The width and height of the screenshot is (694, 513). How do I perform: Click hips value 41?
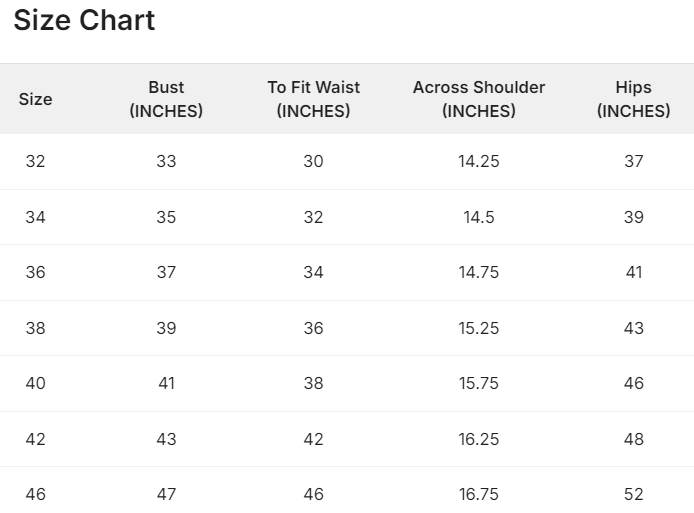point(633,272)
